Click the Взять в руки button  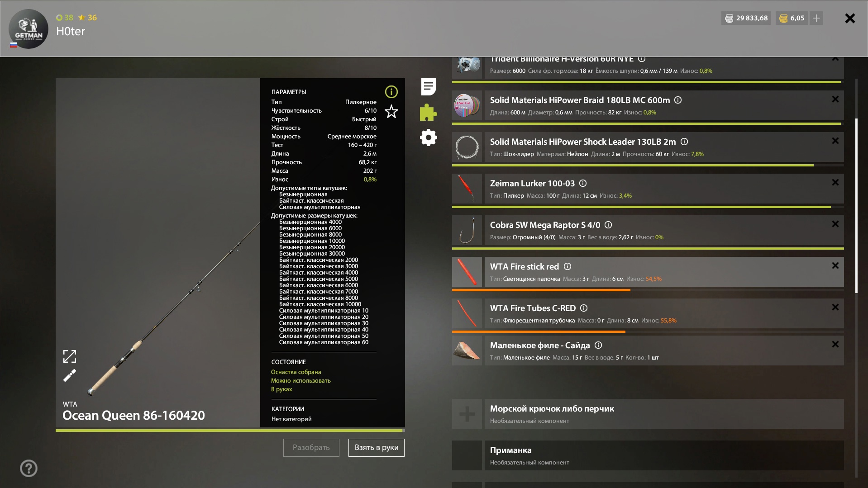coord(377,448)
